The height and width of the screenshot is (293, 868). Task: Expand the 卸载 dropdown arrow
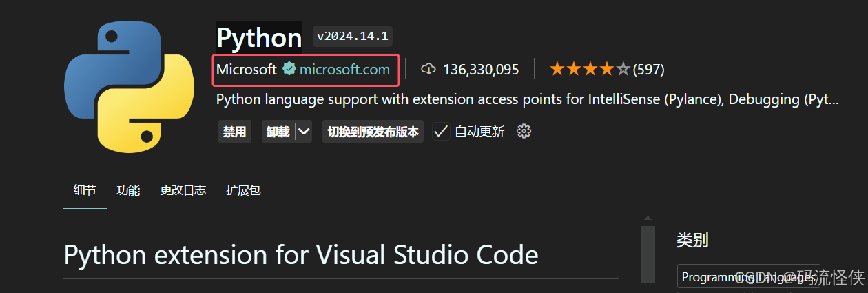303,131
